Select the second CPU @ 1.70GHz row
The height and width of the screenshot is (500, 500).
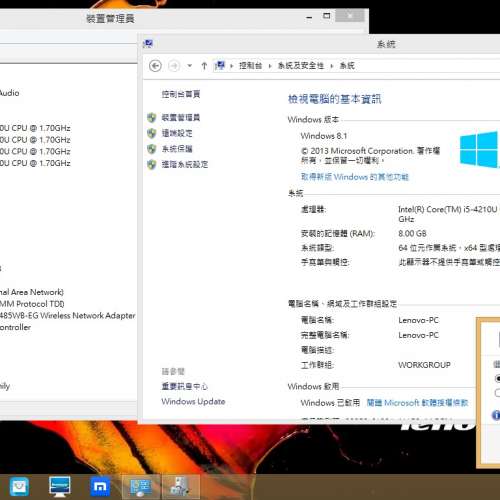35,140
